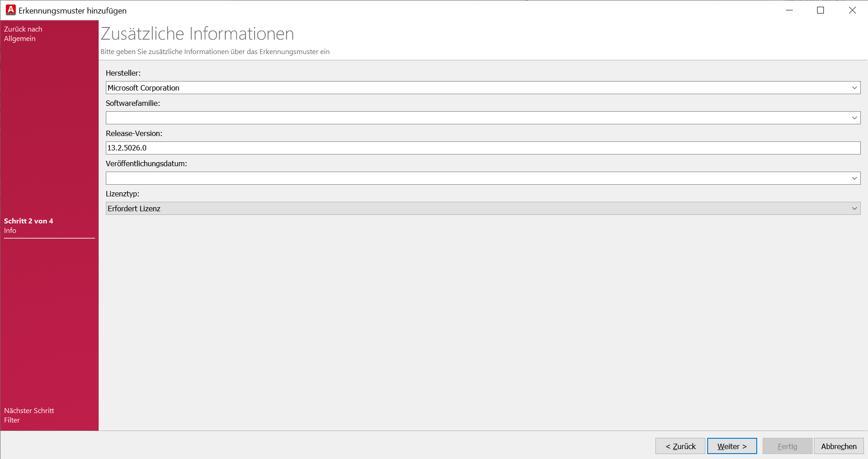
Task: Maximize the wizard window
Action: 820,10
